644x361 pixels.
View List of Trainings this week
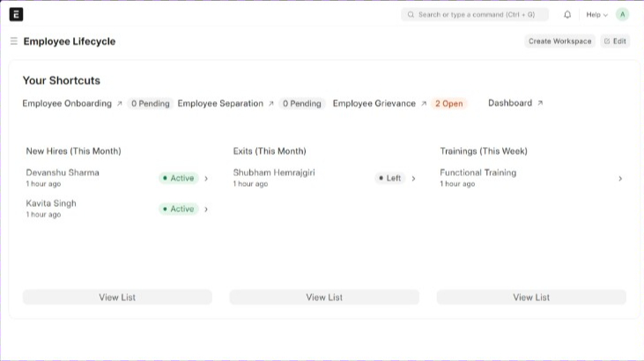[x=531, y=298]
